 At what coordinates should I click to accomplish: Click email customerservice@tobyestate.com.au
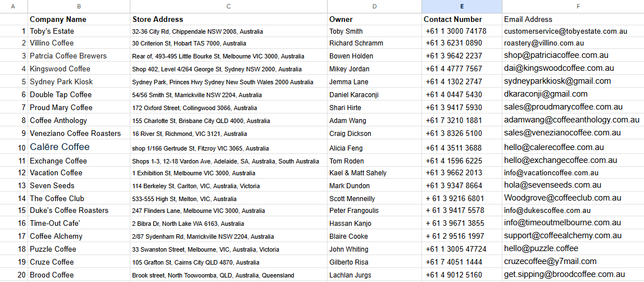pyautogui.click(x=573, y=31)
